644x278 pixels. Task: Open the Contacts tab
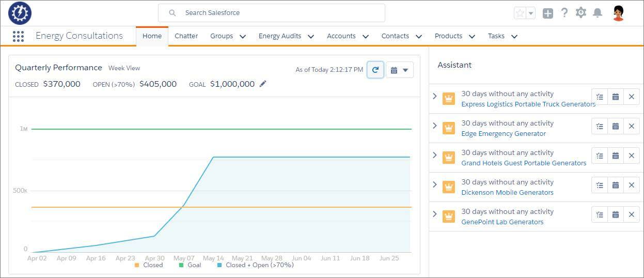click(x=395, y=36)
